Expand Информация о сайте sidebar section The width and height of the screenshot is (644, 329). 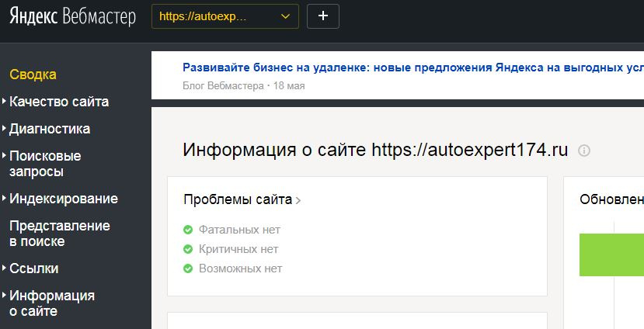[x=52, y=303]
